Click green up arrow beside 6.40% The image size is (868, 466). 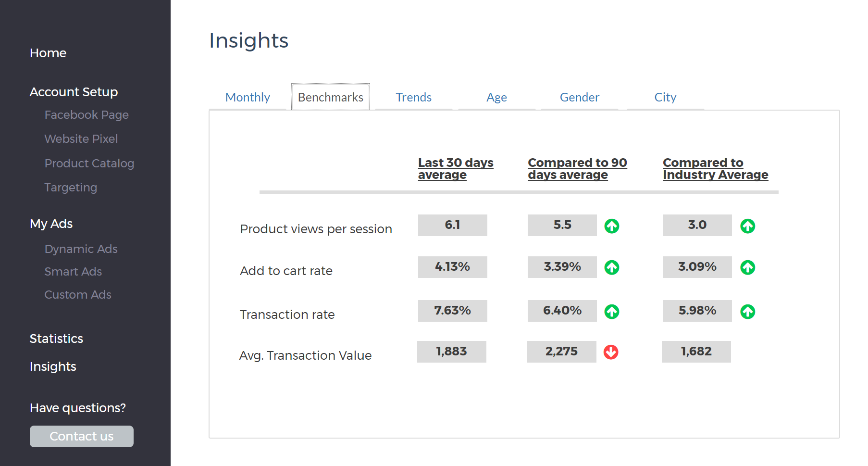611,312
